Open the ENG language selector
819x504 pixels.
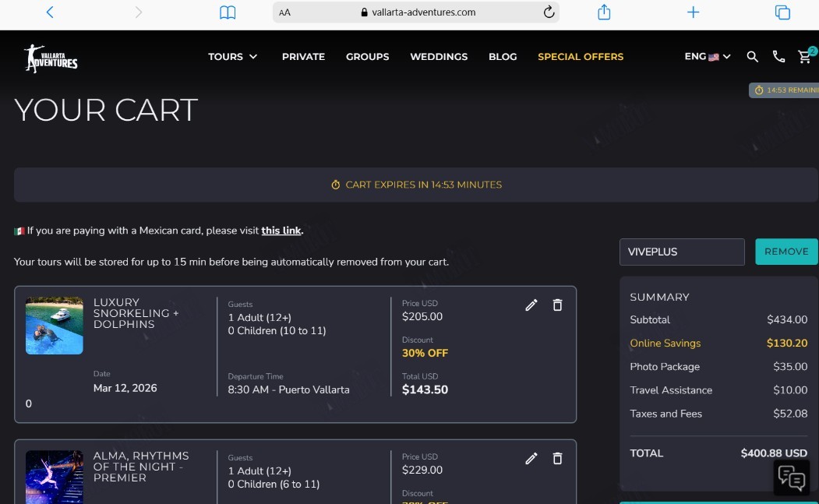708,56
